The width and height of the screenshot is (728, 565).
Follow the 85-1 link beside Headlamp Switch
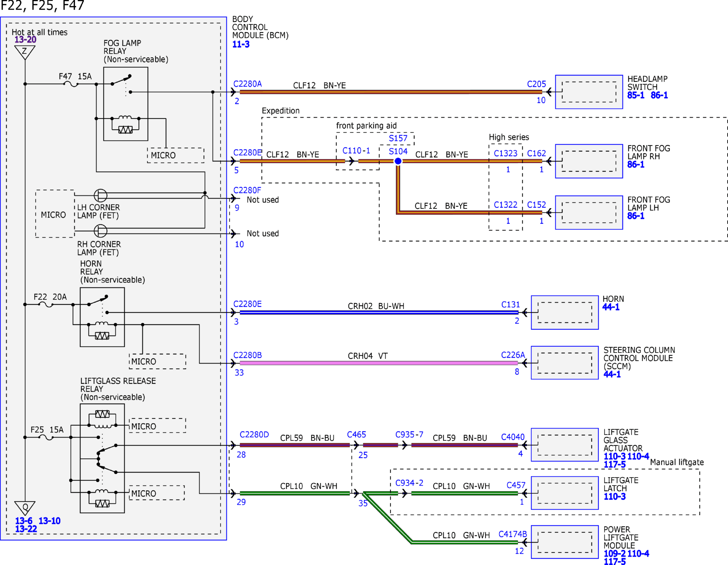click(x=636, y=95)
